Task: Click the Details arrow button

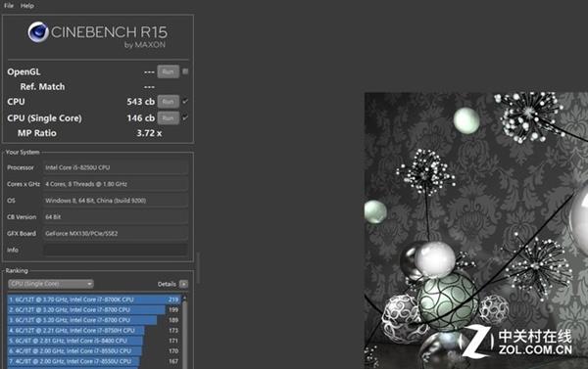Action: (183, 284)
